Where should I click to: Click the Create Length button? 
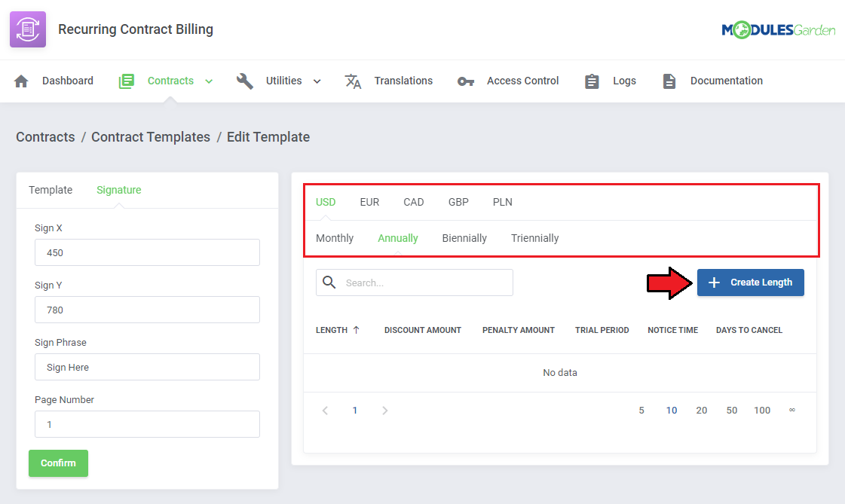pos(750,283)
